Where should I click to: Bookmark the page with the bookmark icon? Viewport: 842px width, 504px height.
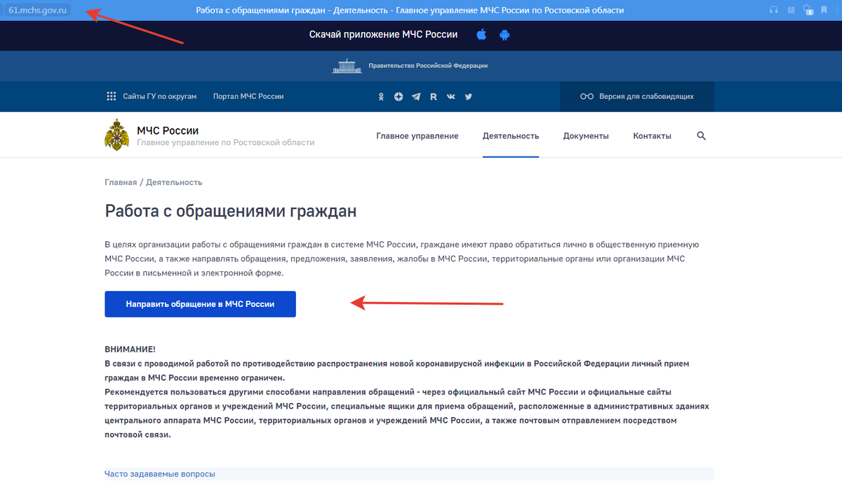pyautogui.click(x=824, y=10)
